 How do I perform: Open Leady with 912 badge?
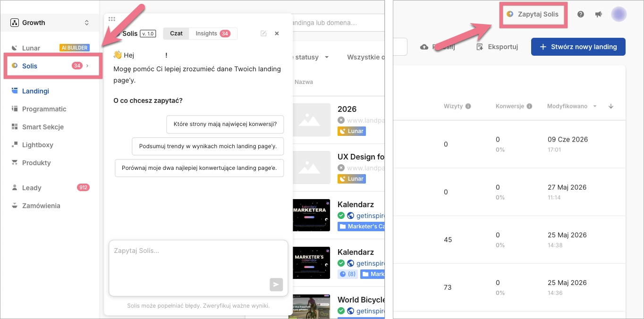[50, 187]
